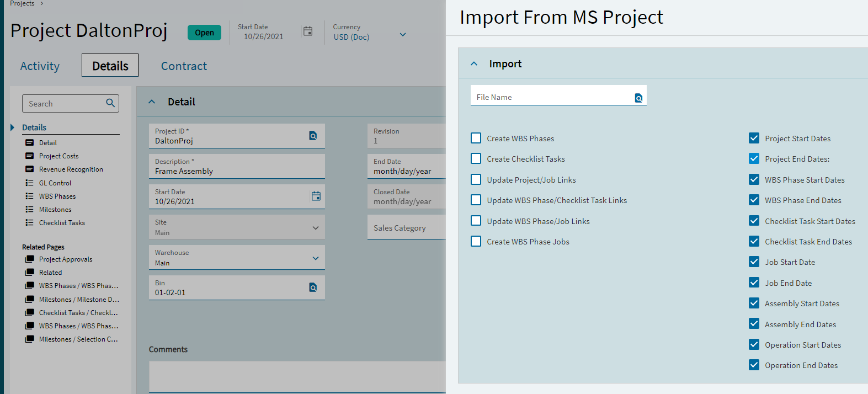The image size is (868, 394).
Task: Click the WBS Phases list icon
Action: [30, 196]
